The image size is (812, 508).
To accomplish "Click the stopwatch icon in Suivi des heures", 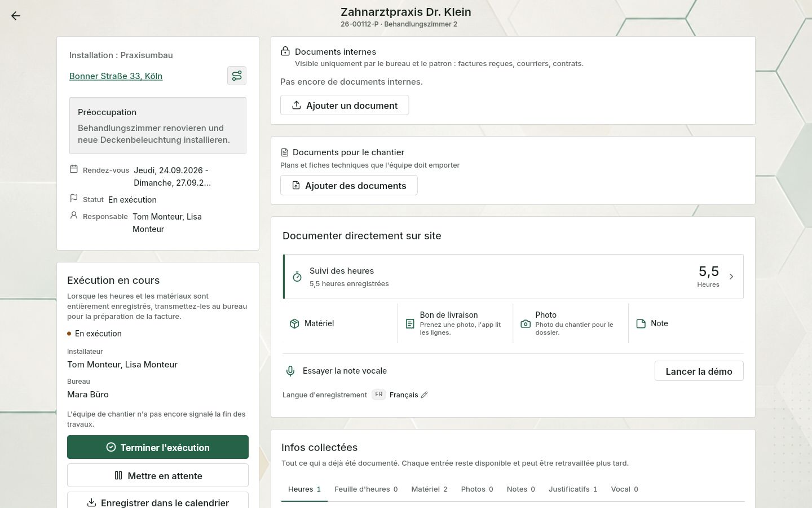I will coord(297,277).
